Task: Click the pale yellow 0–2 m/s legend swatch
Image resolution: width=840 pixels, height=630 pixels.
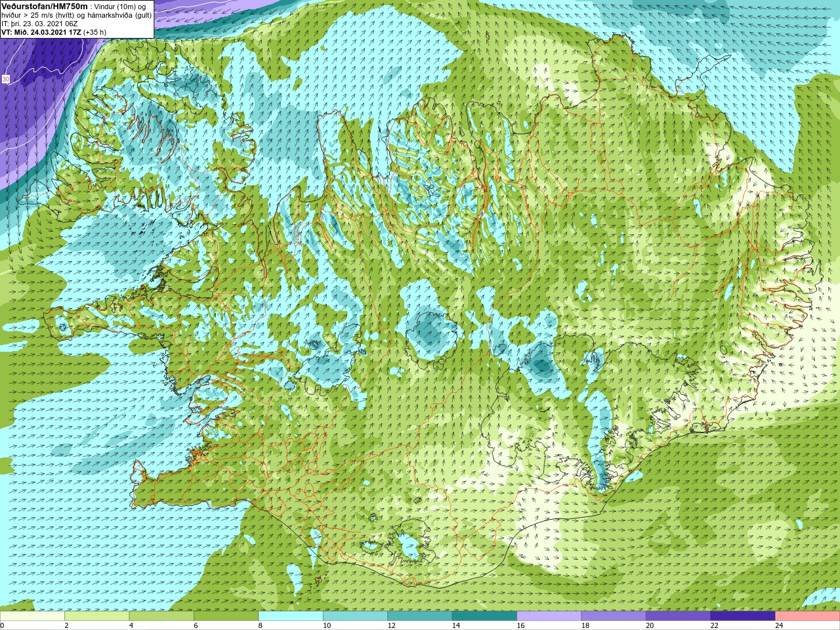Action: coord(32,616)
